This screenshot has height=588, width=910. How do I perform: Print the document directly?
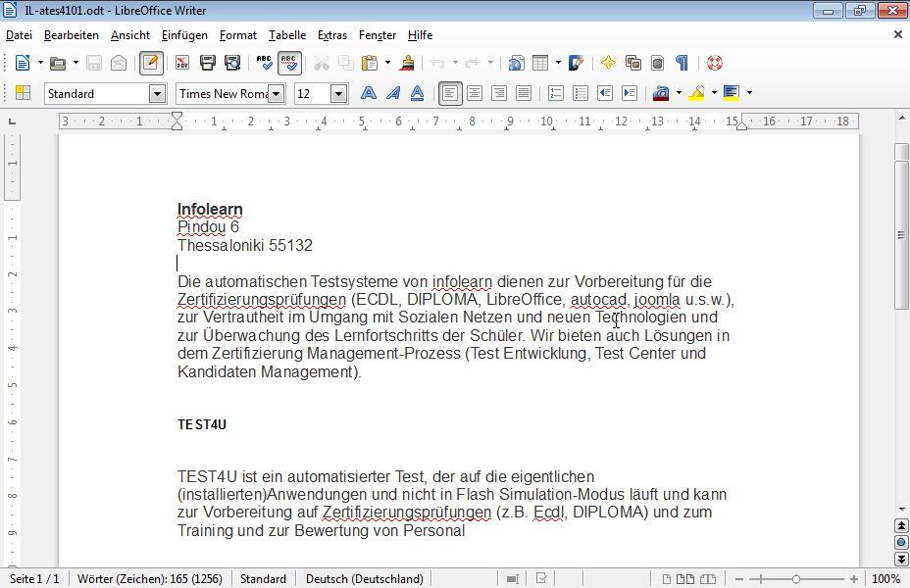(x=207, y=63)
